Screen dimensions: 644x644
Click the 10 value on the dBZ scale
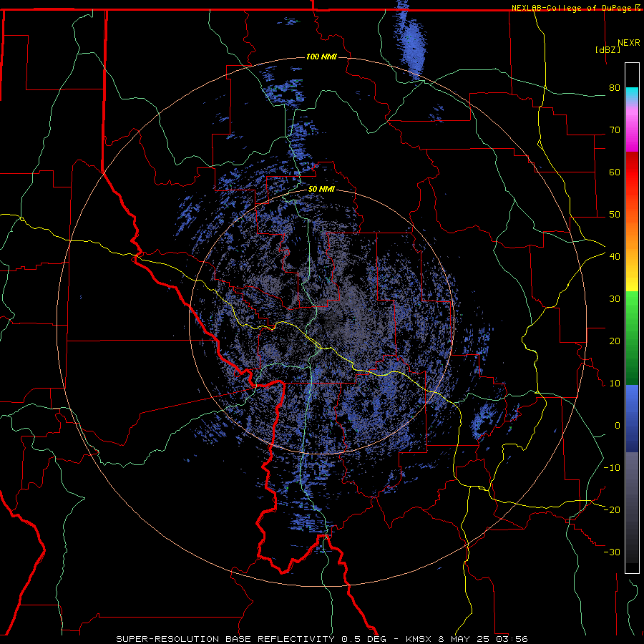pyautogui.click(x=615, y=384)
